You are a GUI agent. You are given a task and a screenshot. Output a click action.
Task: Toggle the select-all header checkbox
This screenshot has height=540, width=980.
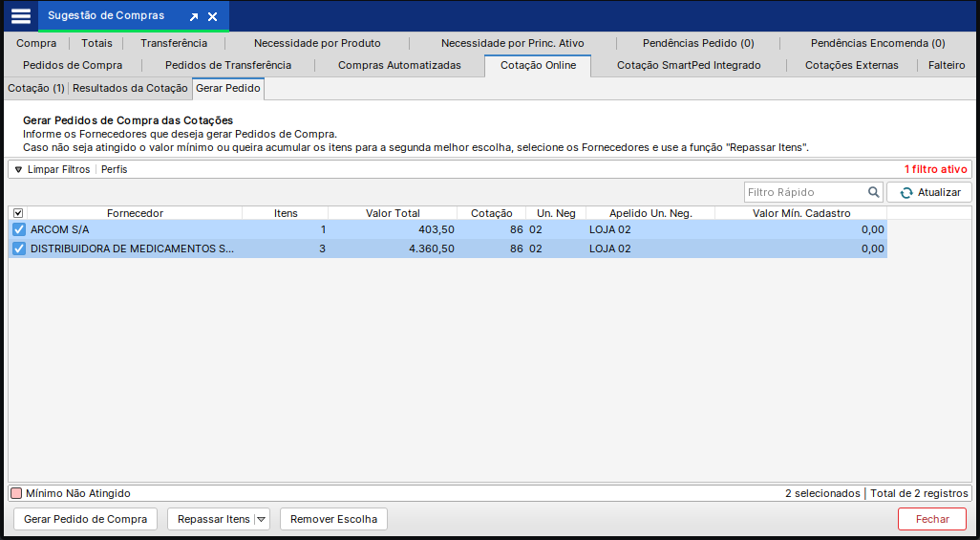click(18, 213)
